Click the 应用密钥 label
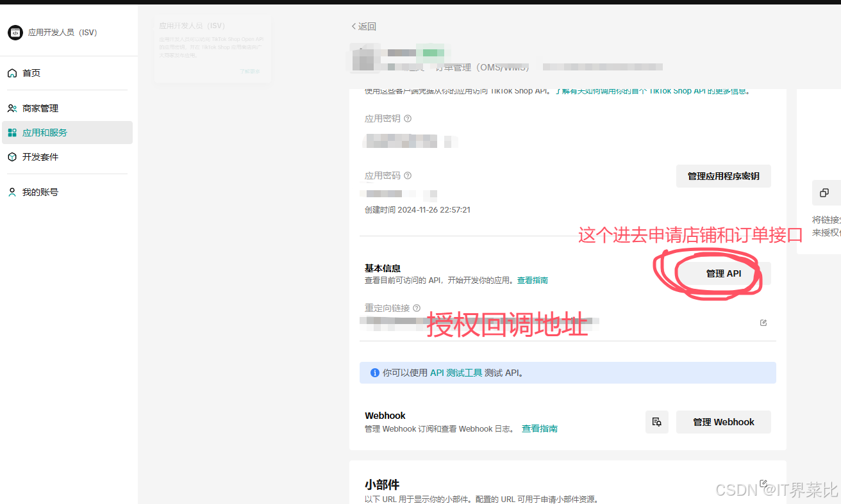Viewport: 841px width, 504px height. pos(383,118)
